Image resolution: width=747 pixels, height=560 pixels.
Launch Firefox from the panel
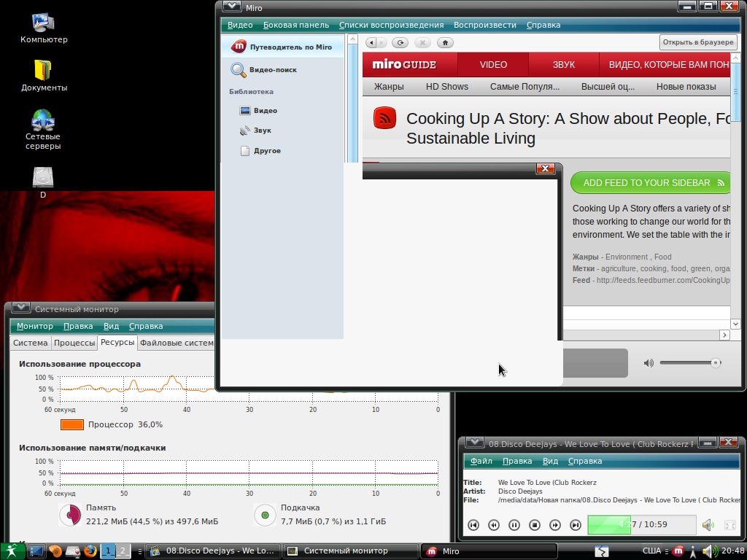(90, 551)
